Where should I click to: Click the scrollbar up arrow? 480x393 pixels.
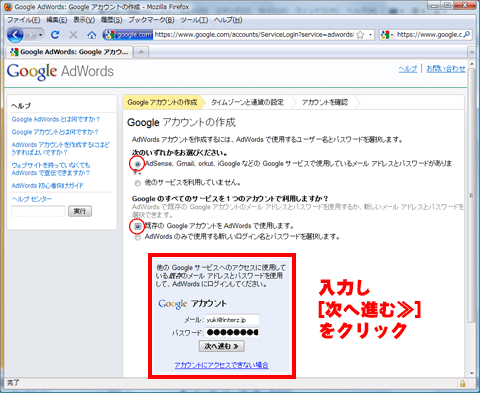[471, 64]
